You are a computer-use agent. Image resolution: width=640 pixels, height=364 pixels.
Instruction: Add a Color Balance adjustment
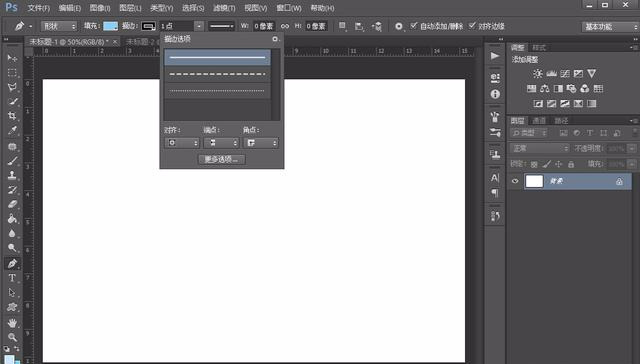point(544,89)
